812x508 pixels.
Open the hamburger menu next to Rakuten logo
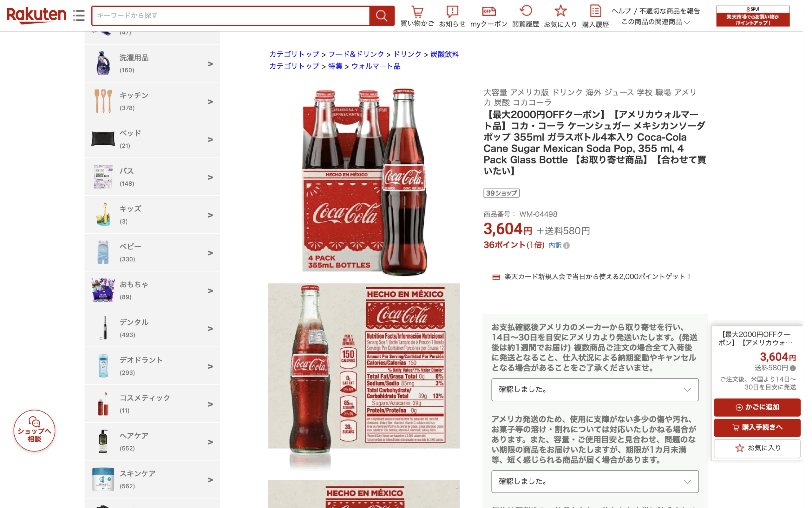tap(79, 16)
